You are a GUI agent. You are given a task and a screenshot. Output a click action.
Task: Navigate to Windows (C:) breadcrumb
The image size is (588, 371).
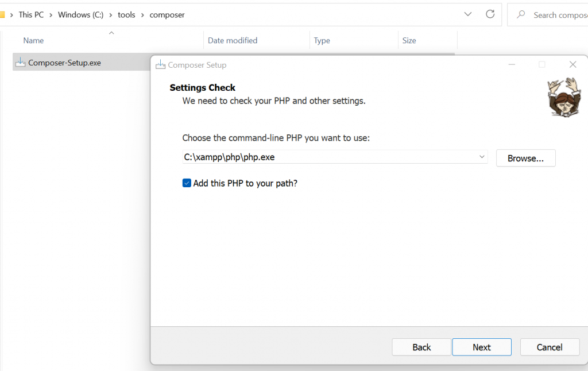pyautogui.click(x=80, y=14)
